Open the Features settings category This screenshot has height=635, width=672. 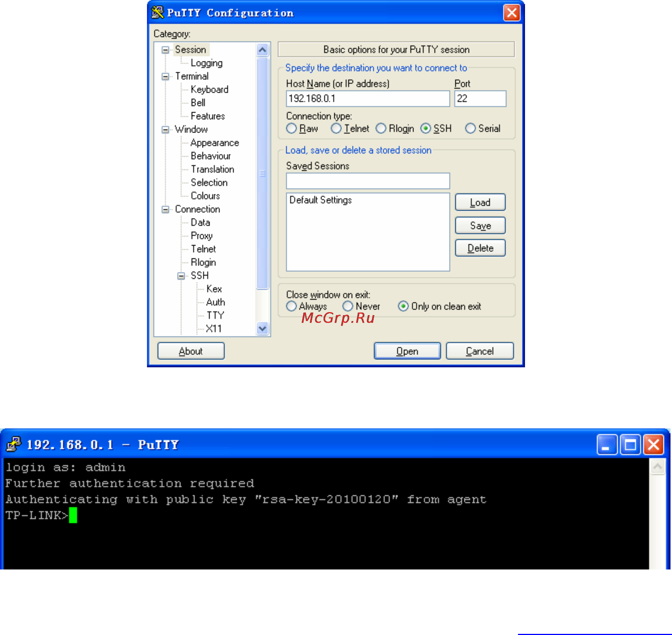(x=208, y=116)
